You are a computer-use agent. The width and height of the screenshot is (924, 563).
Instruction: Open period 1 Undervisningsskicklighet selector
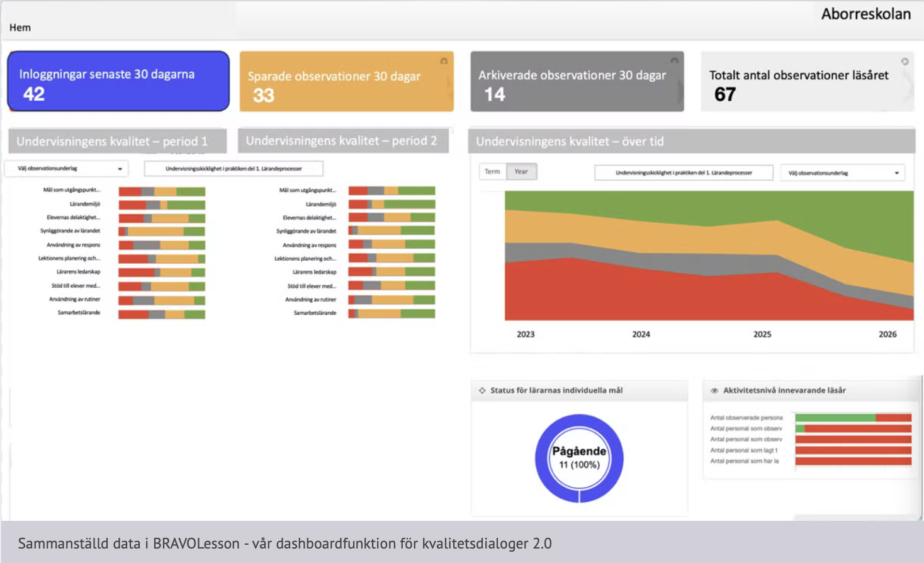point(234,169)
